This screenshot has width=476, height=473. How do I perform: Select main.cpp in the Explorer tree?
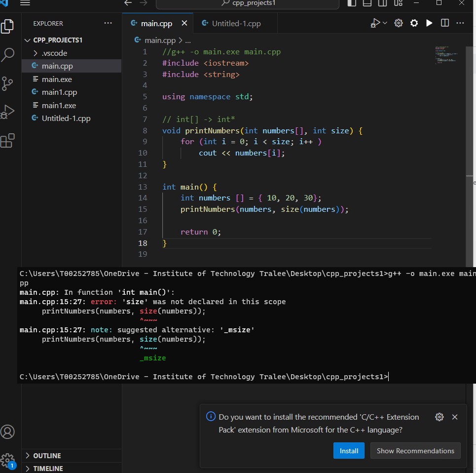click(x=72, y=66)
